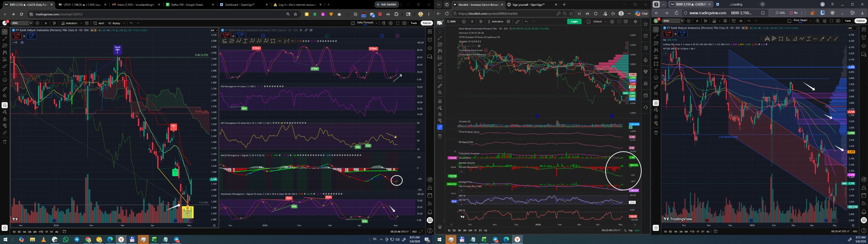The image size is (868, 244).
Task: Toggle log scale in Stockbit chart
Action: 630,230
